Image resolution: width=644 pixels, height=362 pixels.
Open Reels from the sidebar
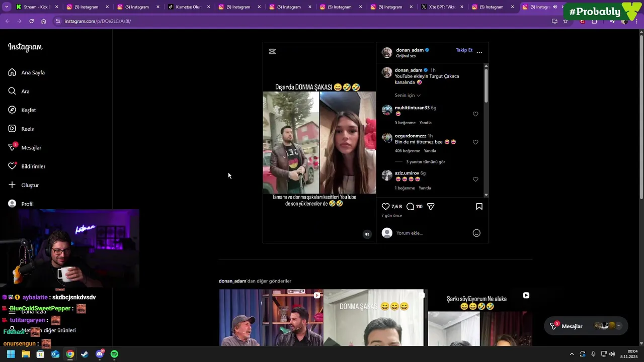21,129
